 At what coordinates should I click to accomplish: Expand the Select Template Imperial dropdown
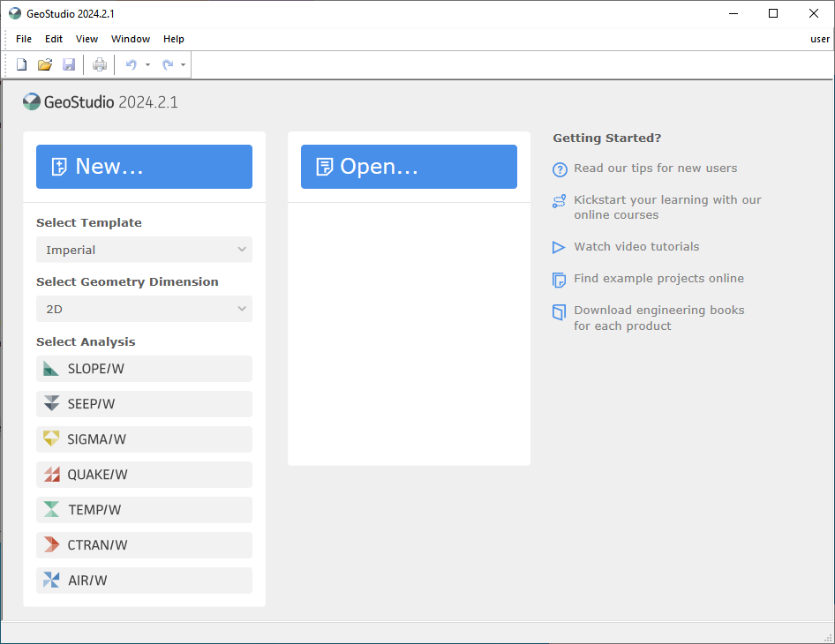[x=144, y=250]
